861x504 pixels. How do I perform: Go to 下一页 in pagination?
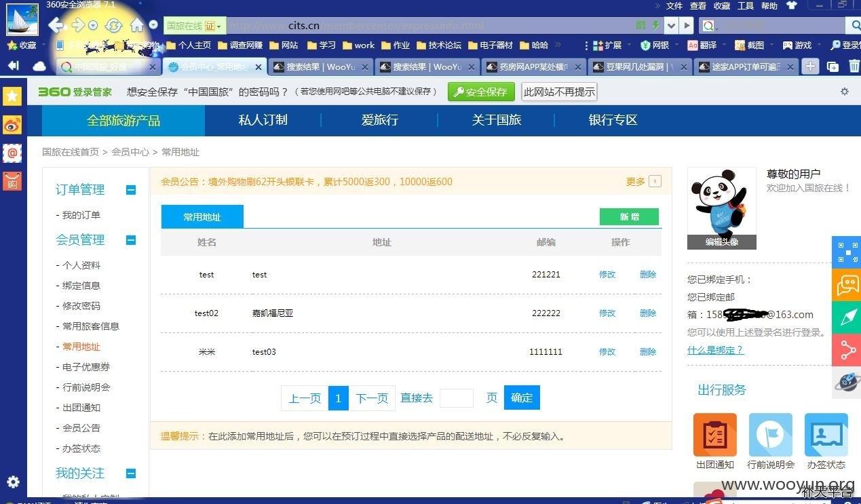pyautogui.click(x=372, y=398)
